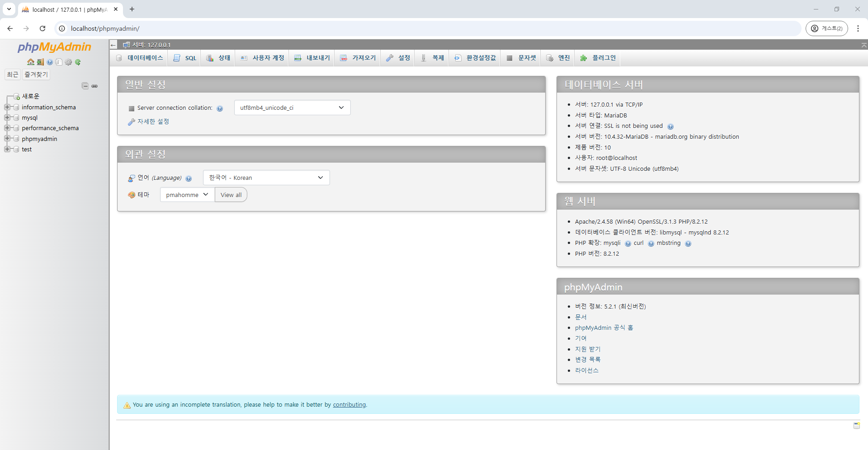Open the 지원 받기 link

pos(588,349)
